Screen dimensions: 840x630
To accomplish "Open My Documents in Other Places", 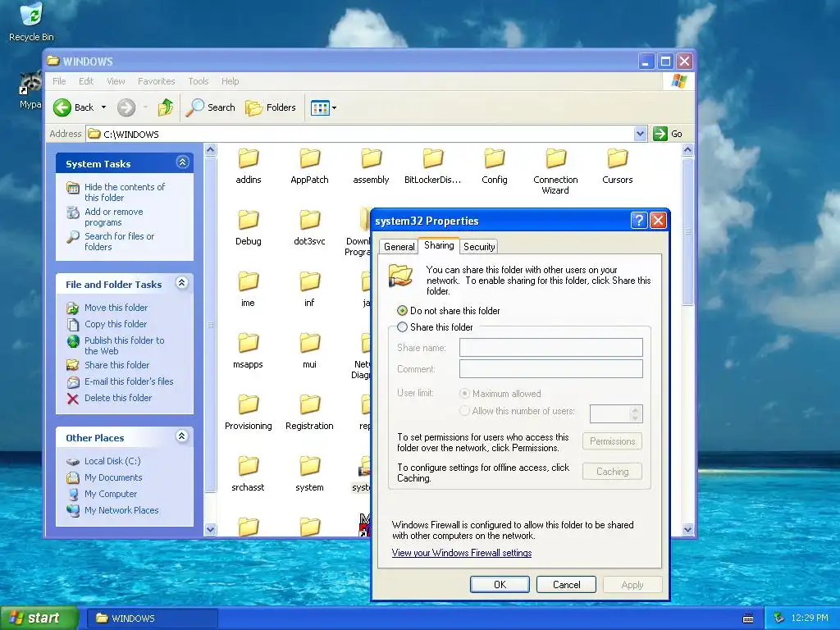I will click(113, 477).
